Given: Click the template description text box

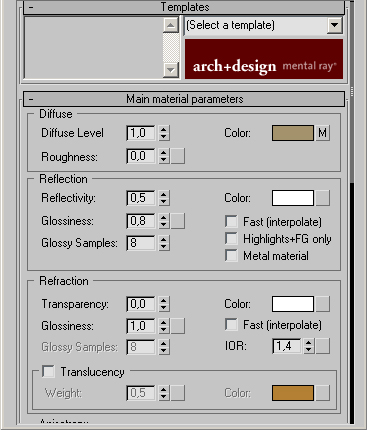Looking at the screenshot, I should pyautogui.click(x=94, y=48).
